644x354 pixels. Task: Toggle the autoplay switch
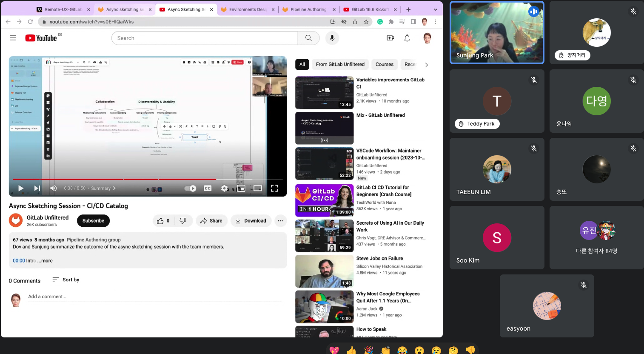point(190,188)
